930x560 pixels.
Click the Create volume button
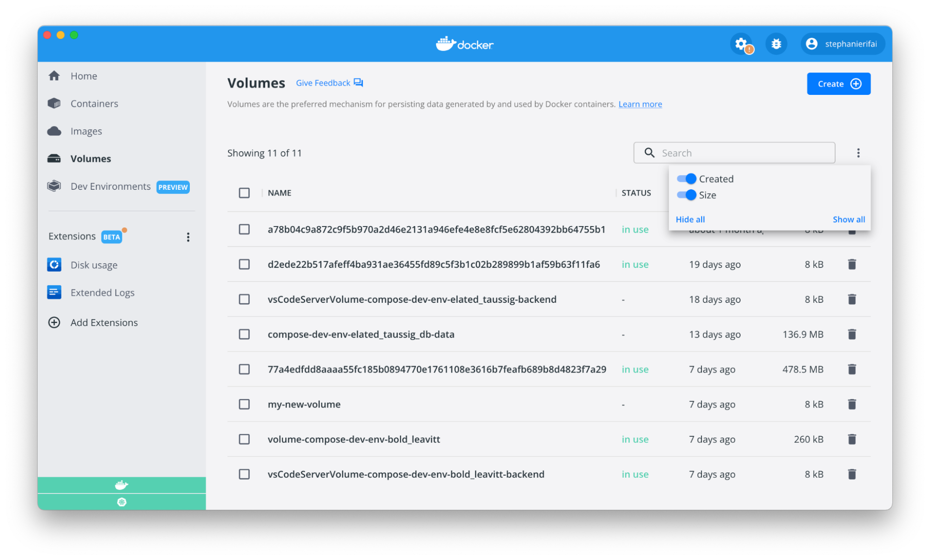[x=838, y=83]
